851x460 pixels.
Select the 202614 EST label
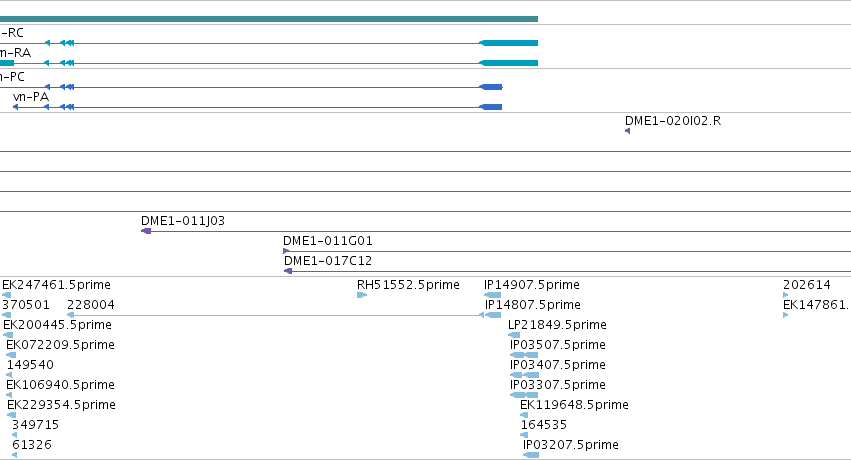(x=806, y=285)
